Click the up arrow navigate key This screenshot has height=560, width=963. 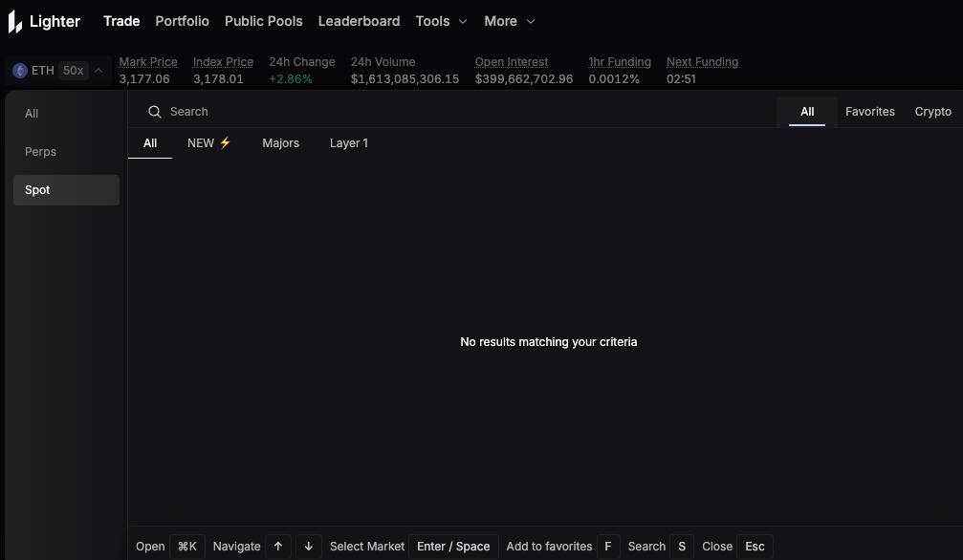278,547
